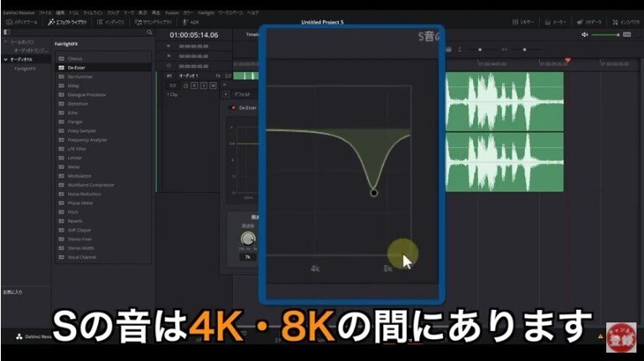Viewport: 644px width, 361px height.
Task: Select the Echo effect icon
Action: pos(61,113)
